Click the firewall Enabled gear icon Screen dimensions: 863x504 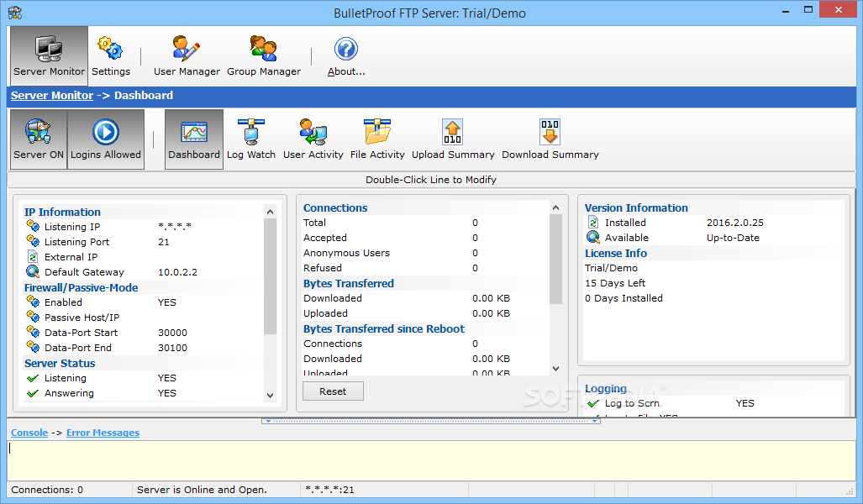(33, 302)
